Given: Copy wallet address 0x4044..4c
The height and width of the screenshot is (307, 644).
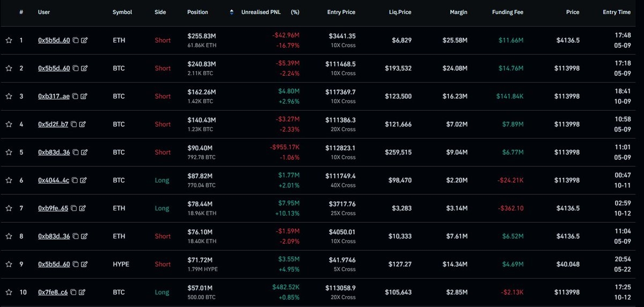Looking at the screenshot, I should (75, 180).
